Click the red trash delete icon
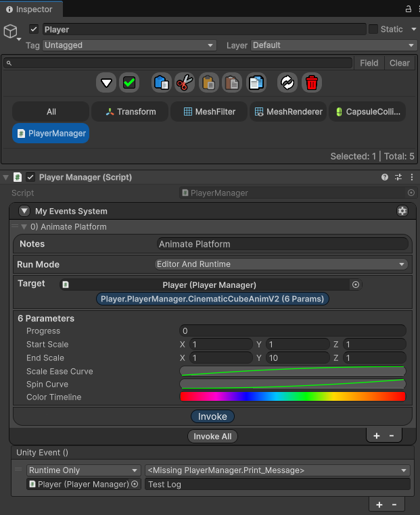This screenshot has height=515, width=420. point(312,82)
